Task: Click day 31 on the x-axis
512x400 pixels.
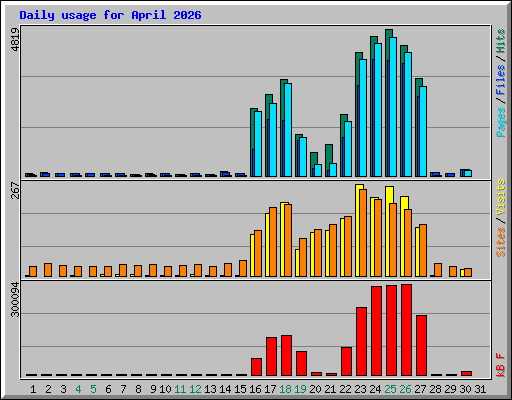Action: (480, 389)
